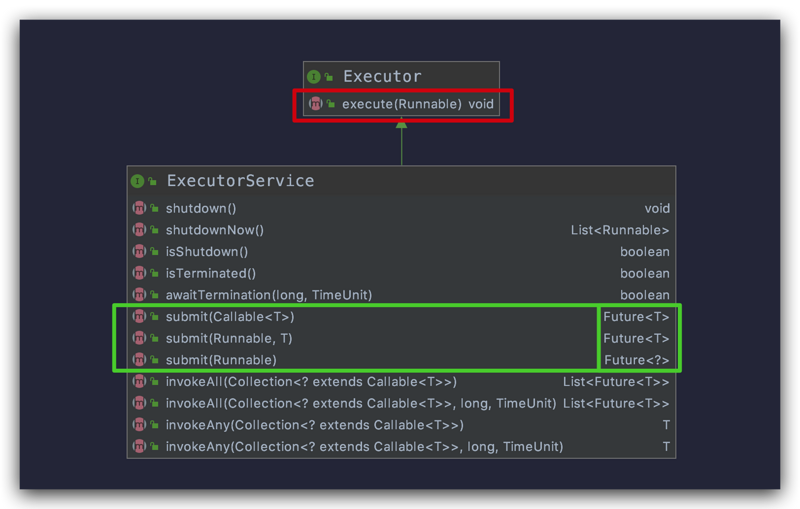The height and width of the screenshot is (509, 800).
Task: Select the submit(Runnable) method row
Action: pos(221,360)
